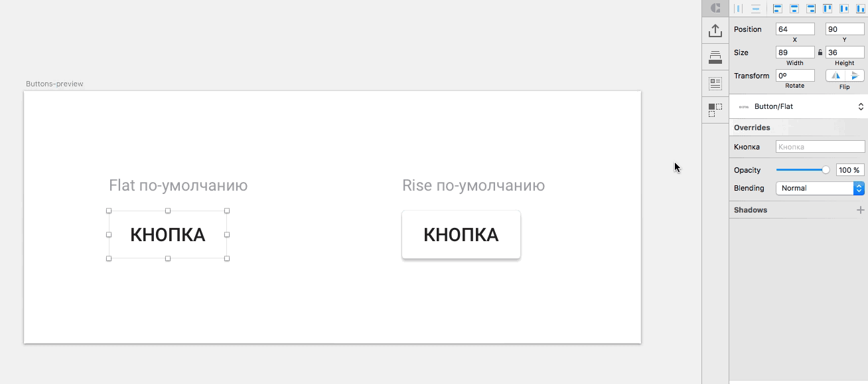The image size is (868, 384).
Task: Toggle the width-height proportion lock
Action: click(820, 52)
